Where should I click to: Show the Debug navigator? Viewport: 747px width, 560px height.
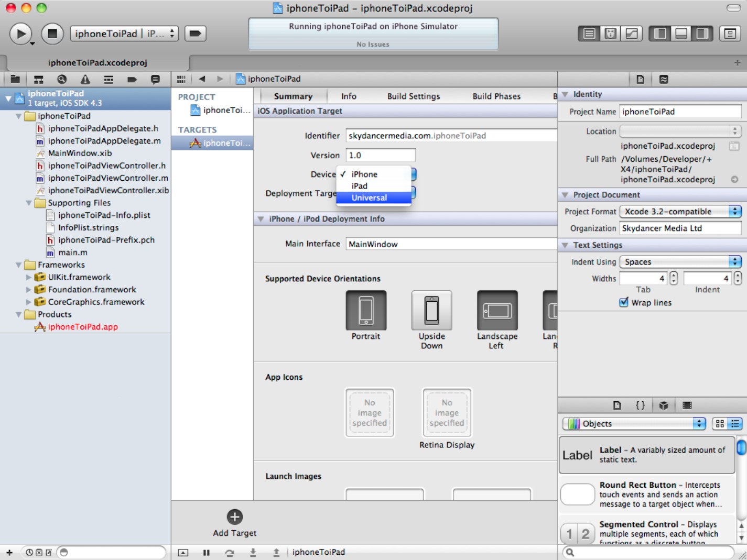[109, 80]
